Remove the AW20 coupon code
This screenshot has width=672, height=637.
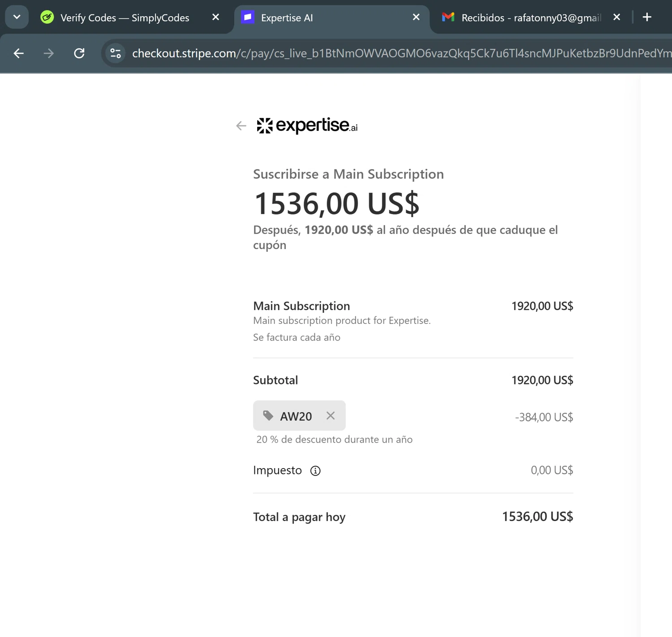(x=331, y=416)
